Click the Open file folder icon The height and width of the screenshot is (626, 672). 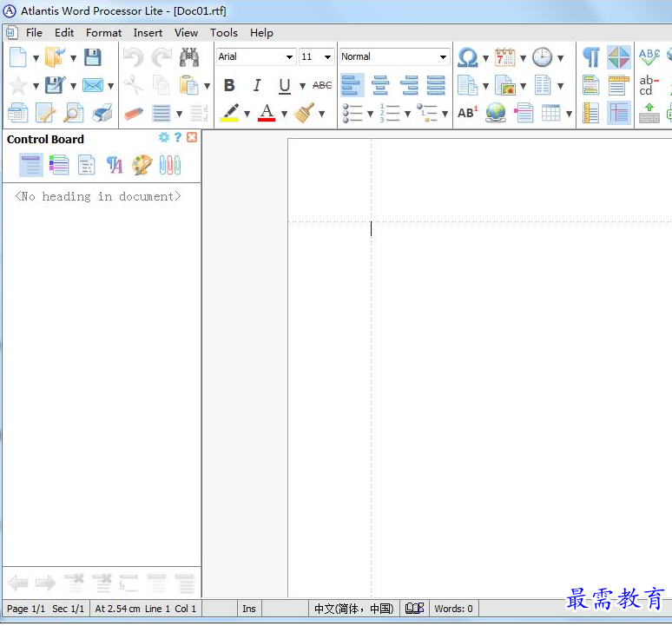(55, 57)
